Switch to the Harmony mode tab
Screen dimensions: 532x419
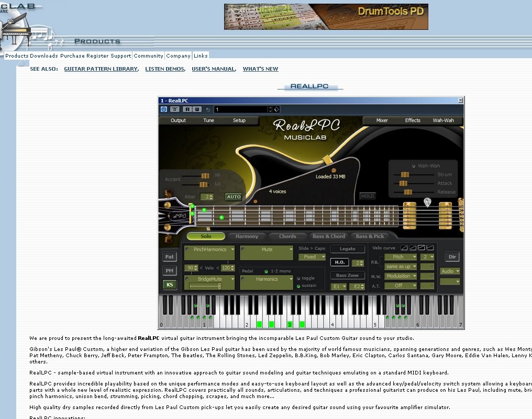click(x=247, y=236)
